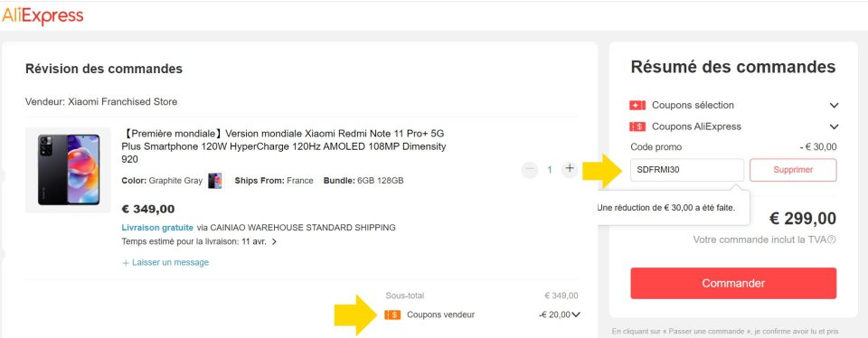868x338 pixels.
Task: Click the Livraison gratuite shipping link
Action: click(157, 228)
